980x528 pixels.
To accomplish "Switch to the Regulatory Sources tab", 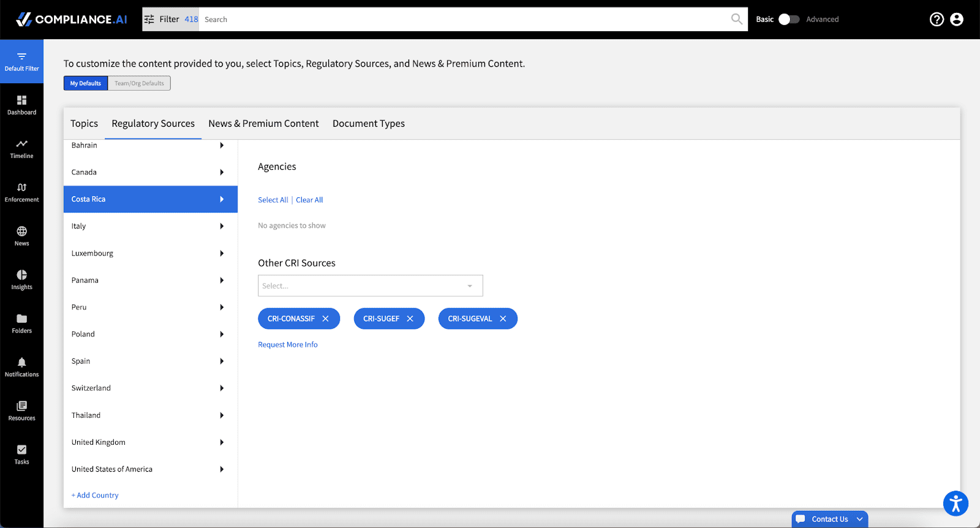I will pyautogui.click(x=153, y=124).
